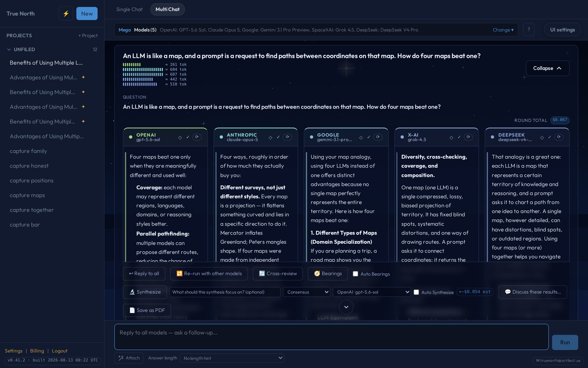Viewport: 588px width, 368px height.
Task: Enable the Auto Bearings checkbox
Action: point(355,274)
